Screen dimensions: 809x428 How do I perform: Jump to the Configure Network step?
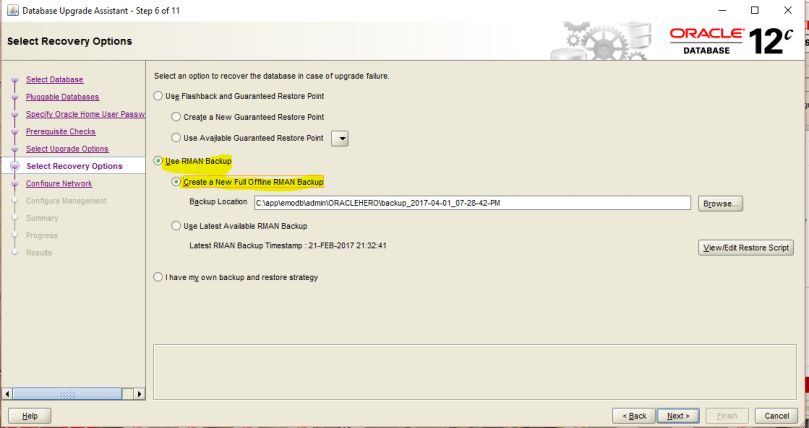tap(58, 183)
